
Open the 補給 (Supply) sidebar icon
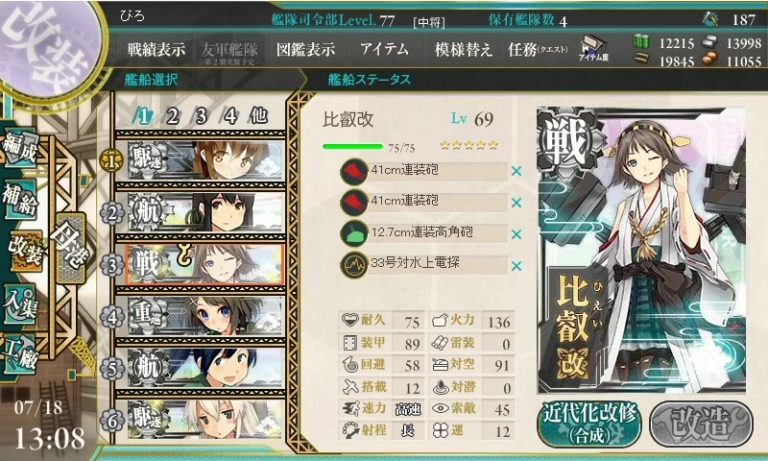click(20, 200)
